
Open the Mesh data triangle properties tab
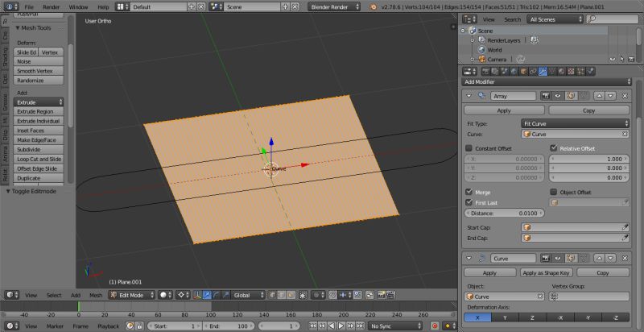click(552, 71)
